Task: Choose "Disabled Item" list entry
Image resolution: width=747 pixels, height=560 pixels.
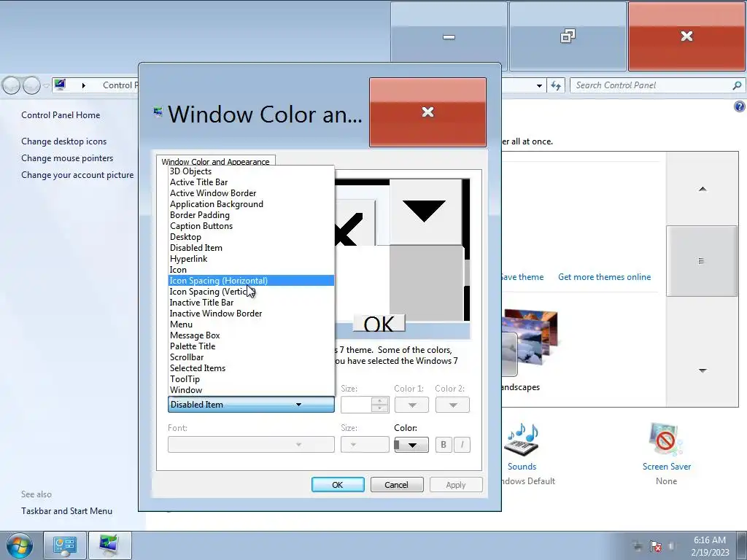Action: (x=251, y=248)
